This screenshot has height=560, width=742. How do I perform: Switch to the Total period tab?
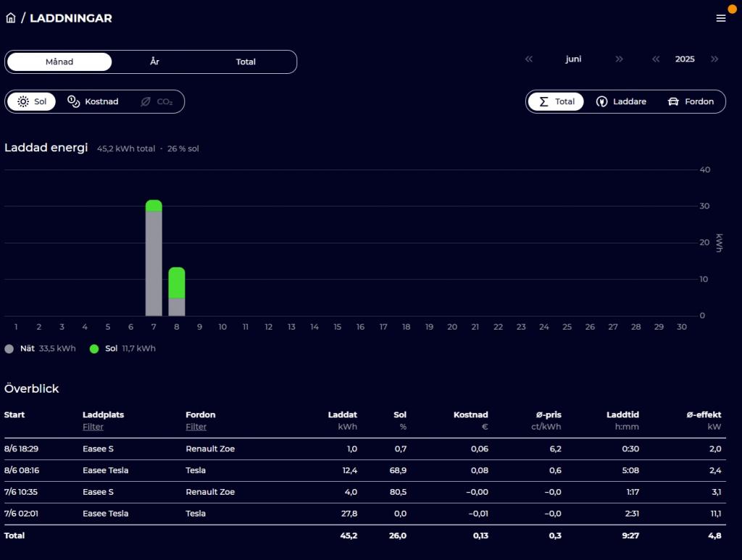click(246, 62)
